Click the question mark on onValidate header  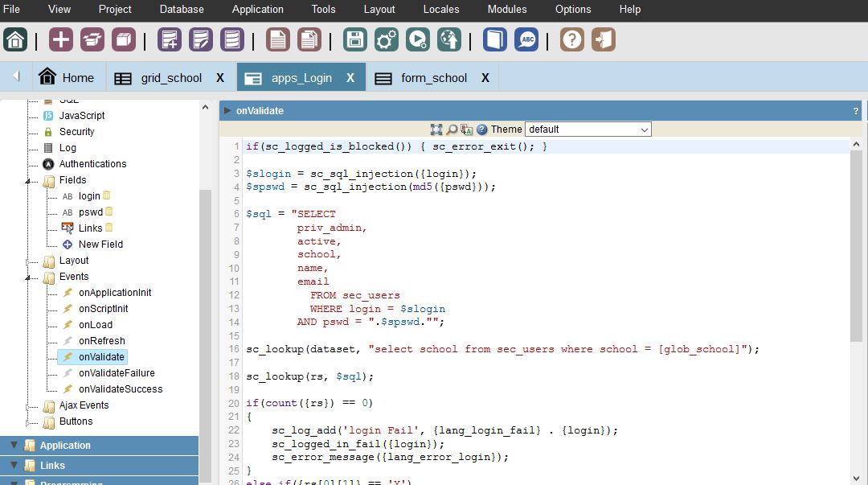point(856,111)
